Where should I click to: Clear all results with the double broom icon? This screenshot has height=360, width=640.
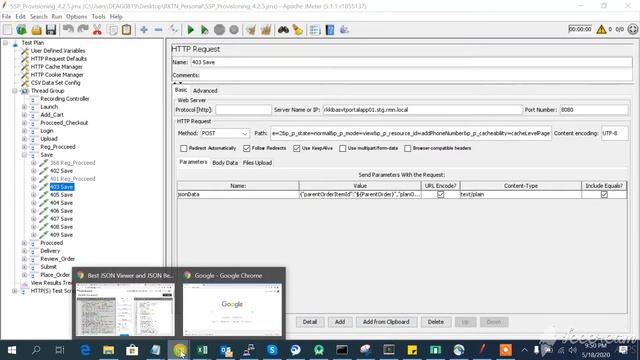[x=266, y=29]
